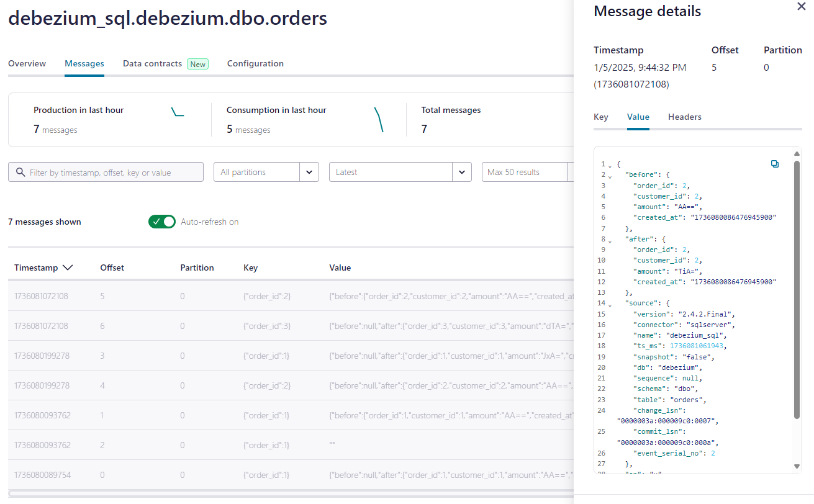Copy the message JSON value

(774, 164)
